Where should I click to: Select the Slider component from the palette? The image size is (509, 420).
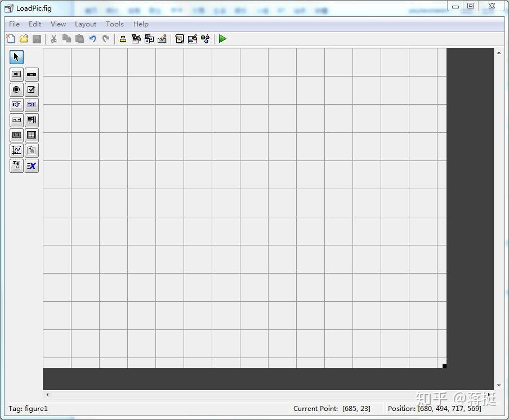(x=32, y=74)
